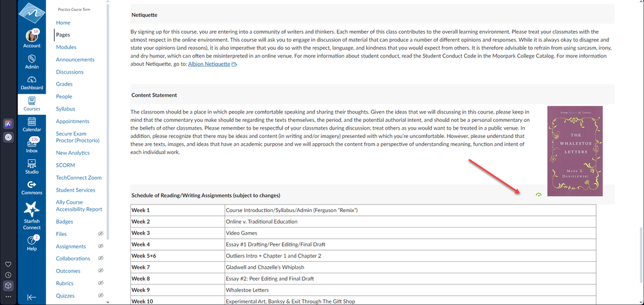The image size is (644, 305).
Task: Open the Calendar icon in global navigation
Action: coord(32,122)
